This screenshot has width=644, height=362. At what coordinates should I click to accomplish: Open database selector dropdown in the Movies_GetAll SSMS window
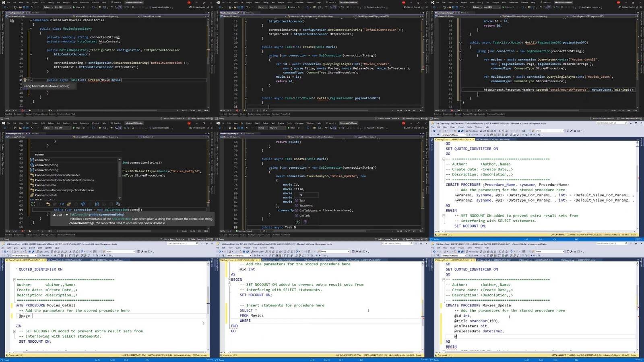point(24,256)
